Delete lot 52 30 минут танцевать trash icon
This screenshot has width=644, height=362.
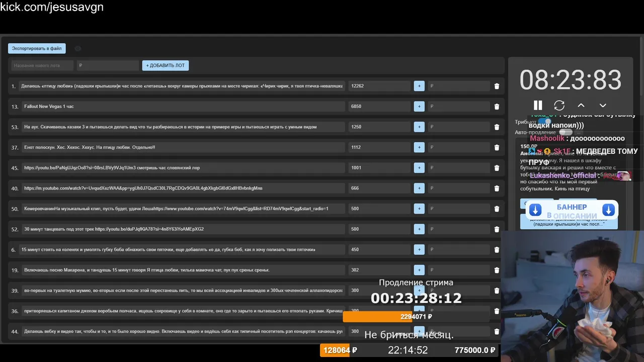point(497,229)
